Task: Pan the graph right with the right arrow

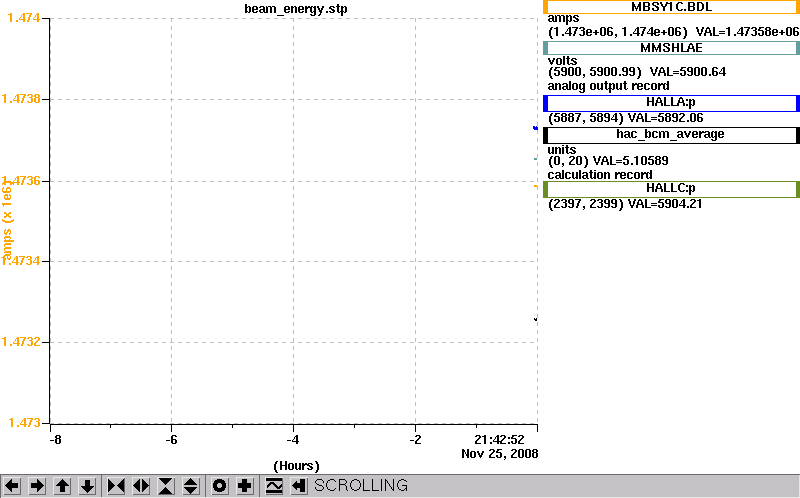Action: pyautogui.click(x=37, y=486)
